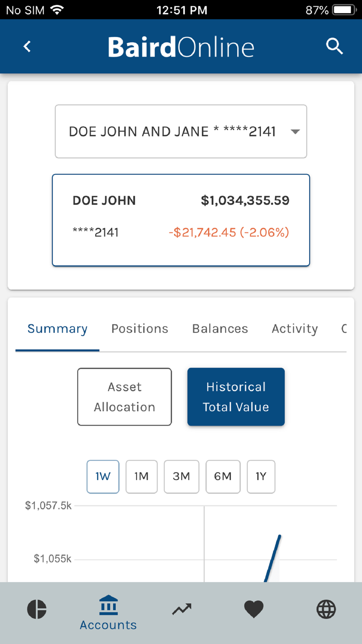Viewport: 362px width, 644px height.
Task: Switch to the Positions tab
Action: tap(140, 329)
